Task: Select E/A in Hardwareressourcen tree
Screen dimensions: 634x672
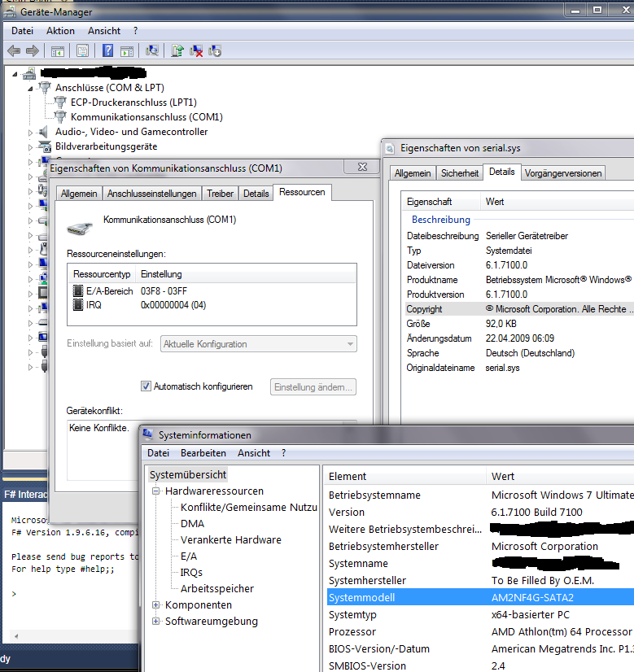Action: pos(189,556)
